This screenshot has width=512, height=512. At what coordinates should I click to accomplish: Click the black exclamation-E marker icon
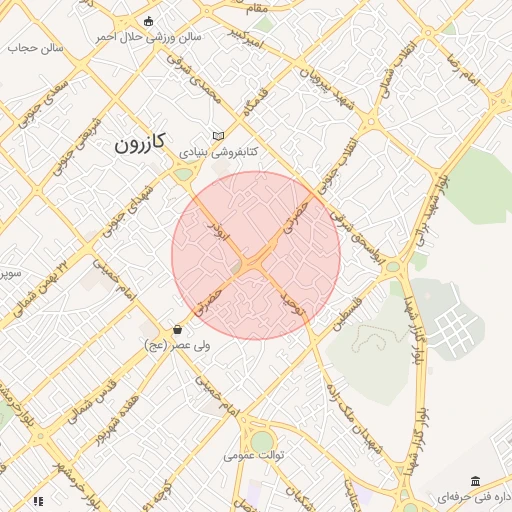pyautogui.click(x=38, y=501)
